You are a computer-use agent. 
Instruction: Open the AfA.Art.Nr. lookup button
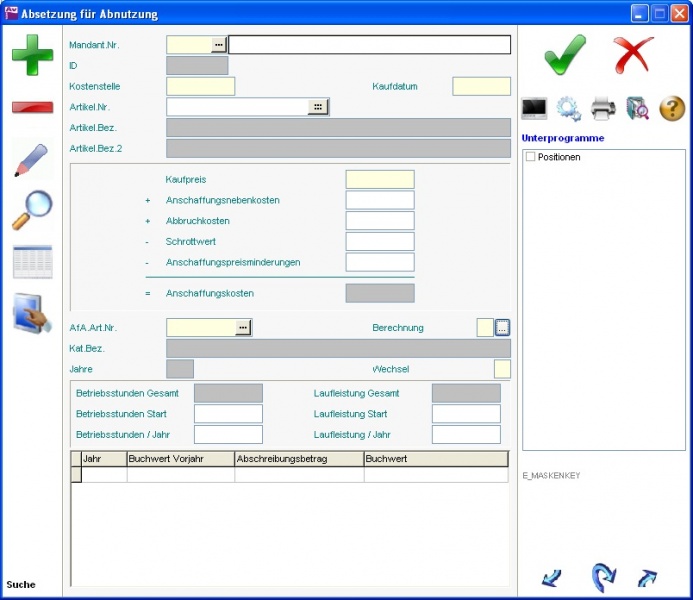243,327
